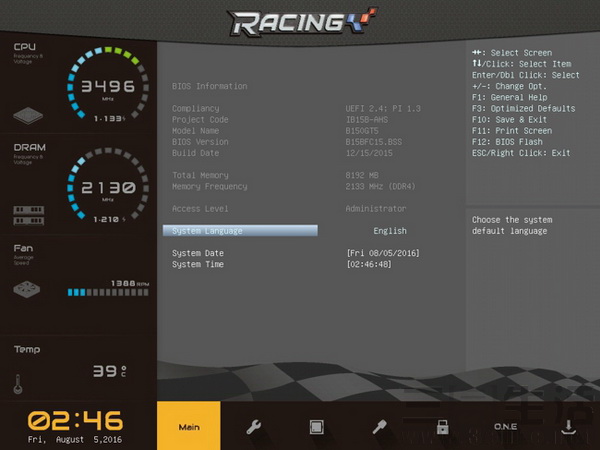Click the 12/15/2015 build date value
The image size is (600, 450).
tap(369, 153)
